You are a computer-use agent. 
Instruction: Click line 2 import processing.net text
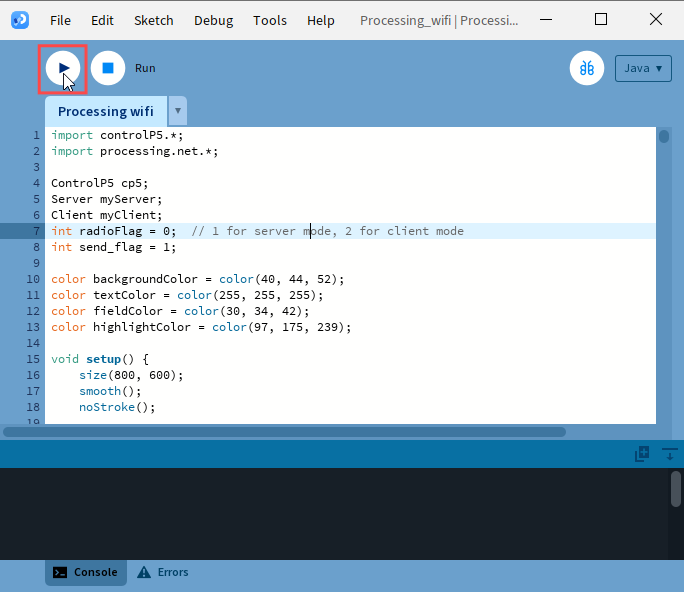pyautogui.click(x=134, y=151)
